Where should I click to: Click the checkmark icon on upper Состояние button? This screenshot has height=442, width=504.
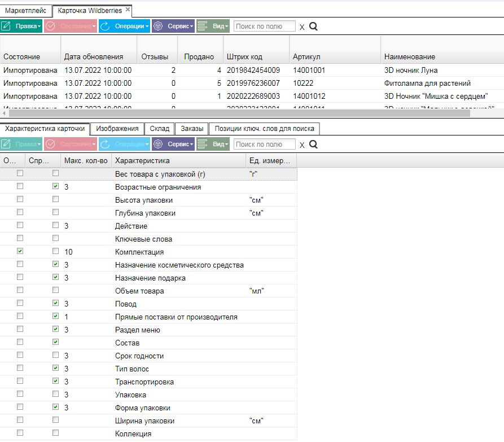(x=50, y=26)
